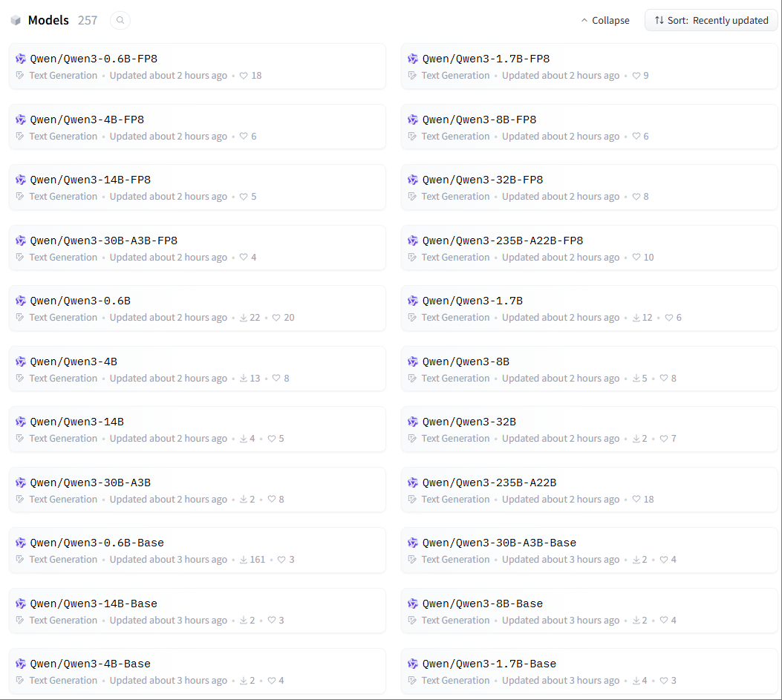782x700 pixels.
Task: Click the Qwen logo icon beside Qwen3-4B
Action: point(21,362)
